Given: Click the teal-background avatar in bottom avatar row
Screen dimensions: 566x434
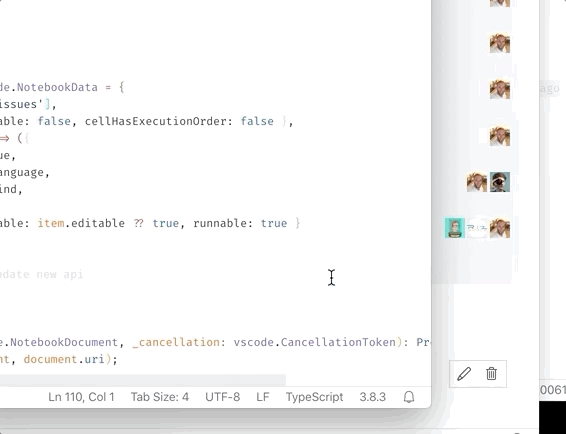Looking at the screenshot, I should (x=454, y=228).
